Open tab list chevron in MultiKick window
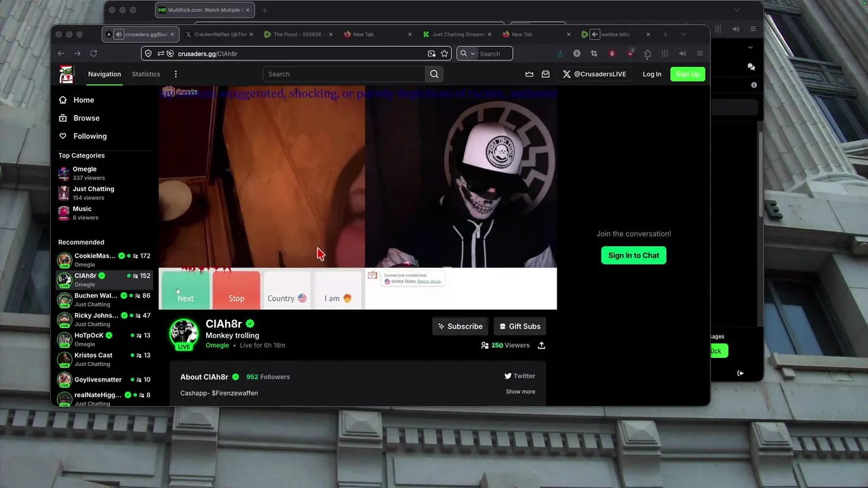 click(x=737, y=10)
